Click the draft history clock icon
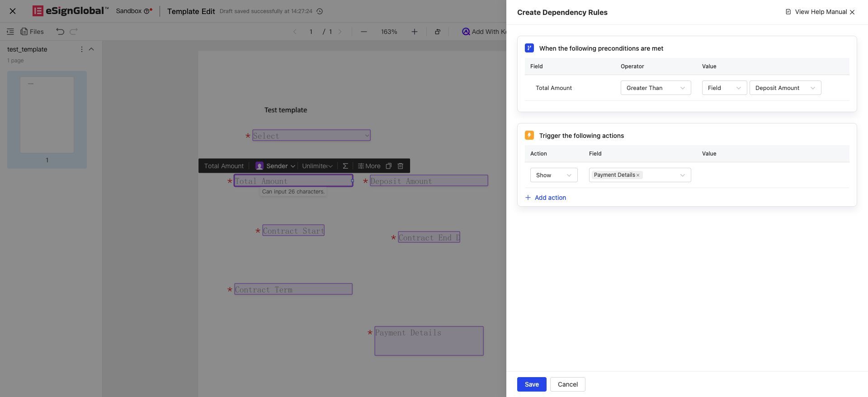Image resolution: width=868 pixels, height=397 pixels. [320, 11]
